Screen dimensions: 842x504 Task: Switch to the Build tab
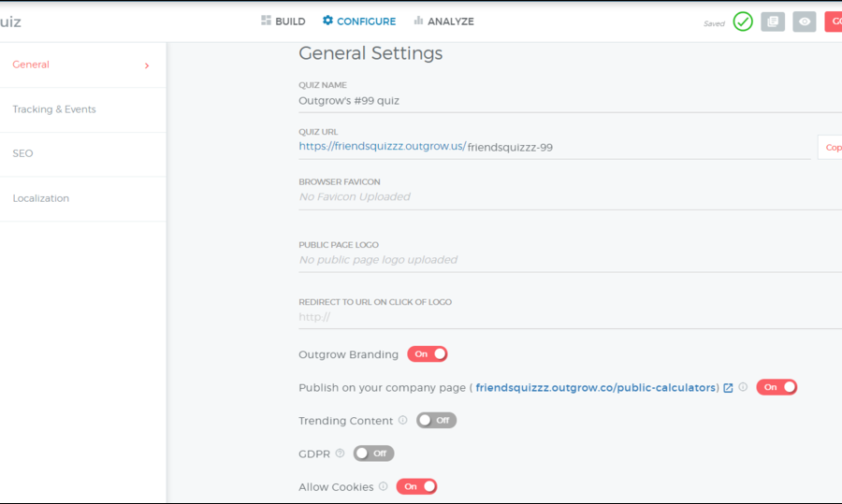click(x=283, y=22)
